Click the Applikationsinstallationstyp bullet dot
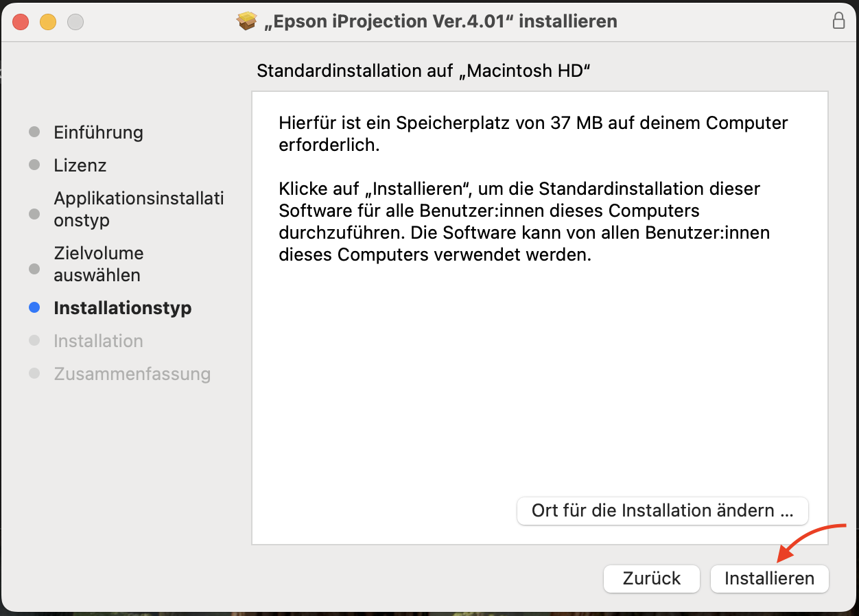 tap(34, 214)
